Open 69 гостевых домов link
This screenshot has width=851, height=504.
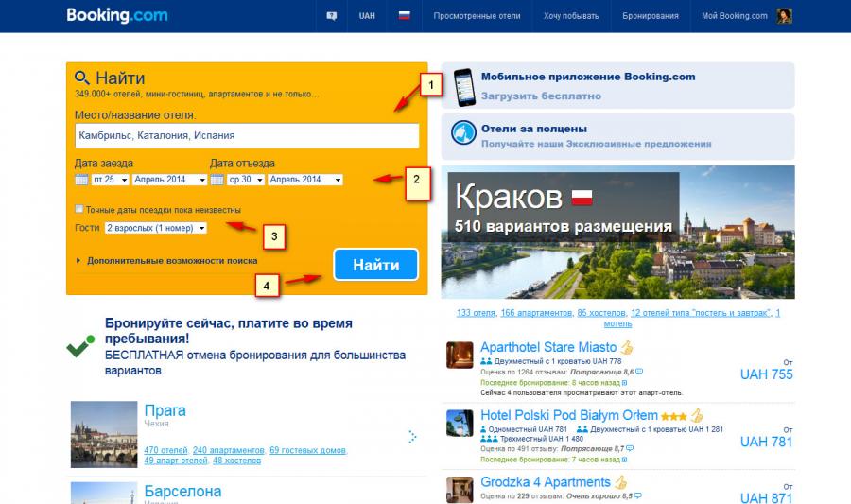[307, 450]
